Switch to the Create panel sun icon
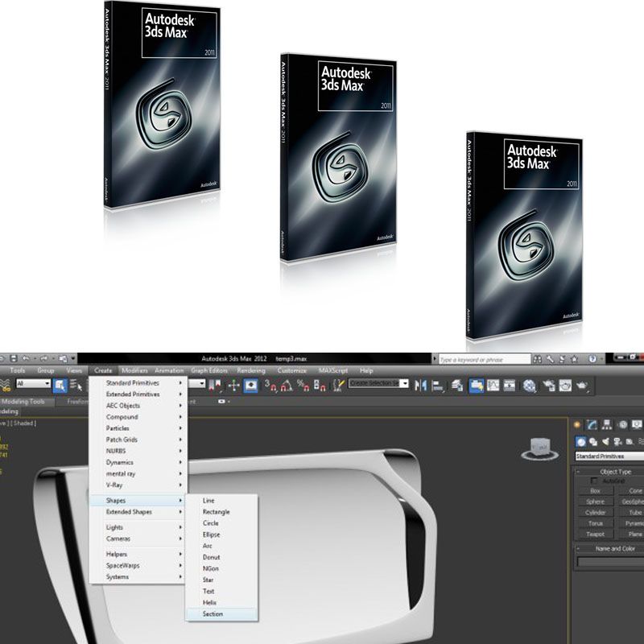Viewport: 644px width, 644px height. click(577, 425)
